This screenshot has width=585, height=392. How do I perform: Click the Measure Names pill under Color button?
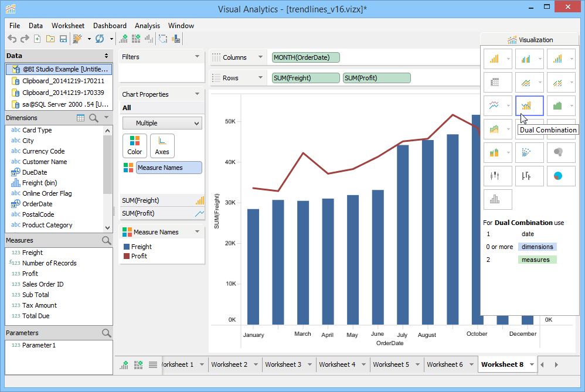pyautogui.click(x=169, y=168)
